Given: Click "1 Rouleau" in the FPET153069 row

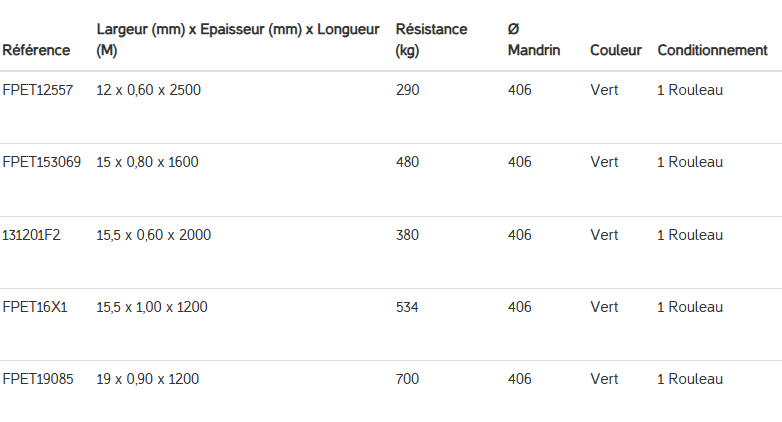Looking at the screenshot, I should [x=690, y=162].
